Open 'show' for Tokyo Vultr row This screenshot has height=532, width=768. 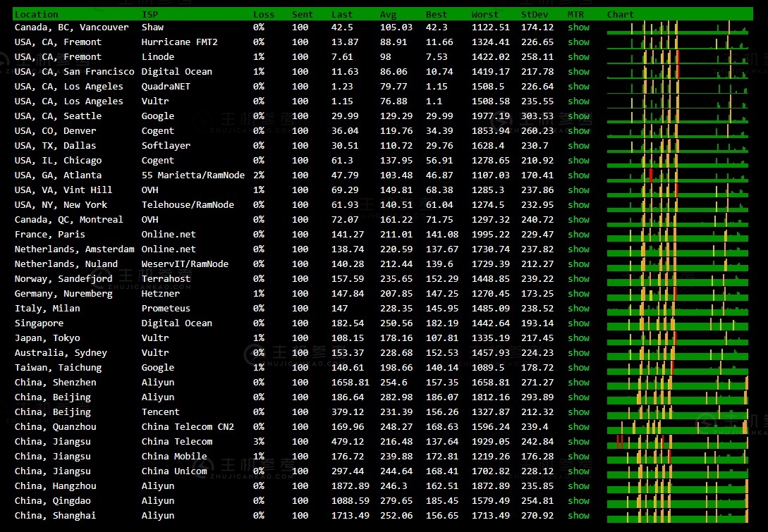pos(578,338)
